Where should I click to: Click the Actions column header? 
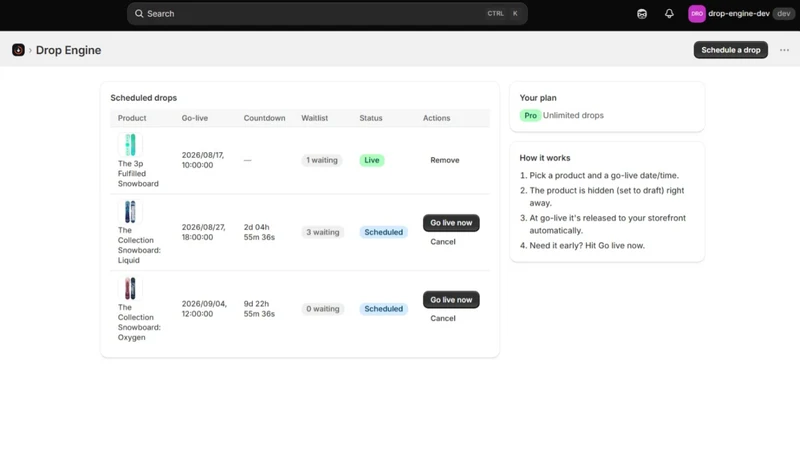[436, 118]
